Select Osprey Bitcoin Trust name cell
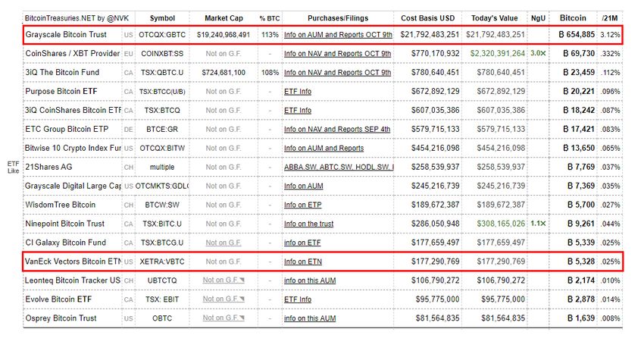 (61, 318)
